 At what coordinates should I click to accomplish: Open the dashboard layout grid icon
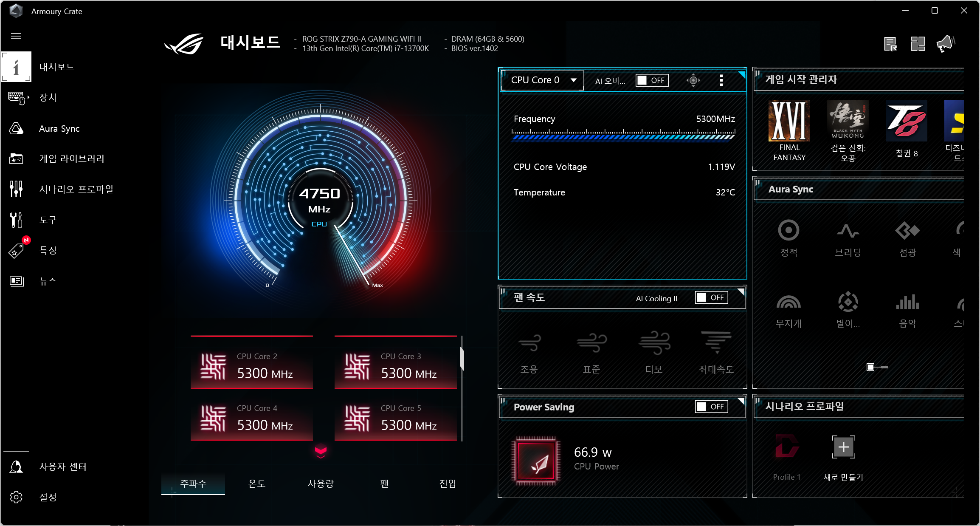(918, 43)
